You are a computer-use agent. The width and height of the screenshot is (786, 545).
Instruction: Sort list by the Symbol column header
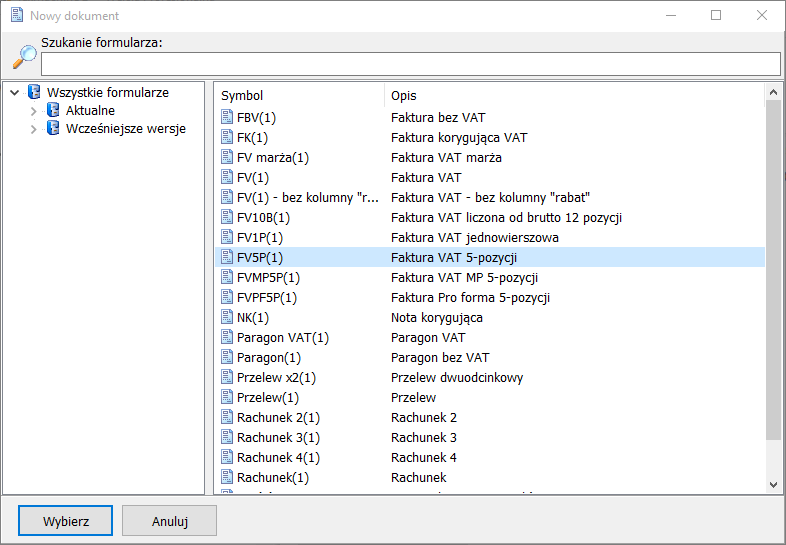[x=300, y=96]
